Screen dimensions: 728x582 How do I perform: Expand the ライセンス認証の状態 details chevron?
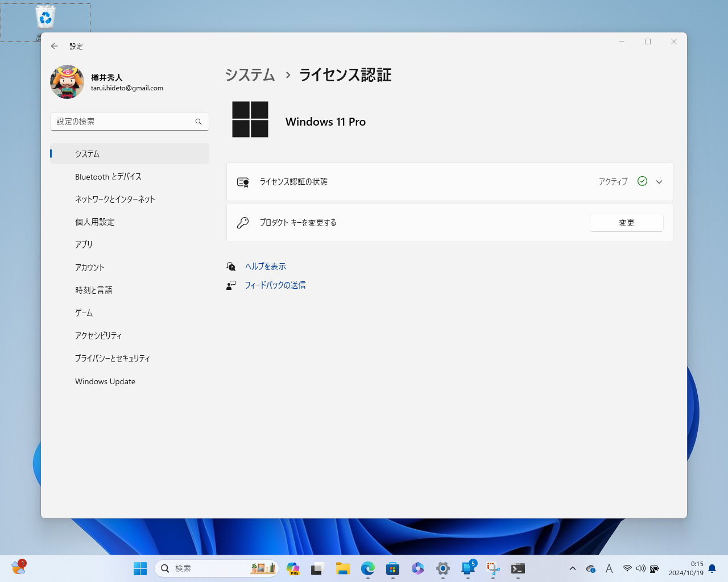click(659, 181)
